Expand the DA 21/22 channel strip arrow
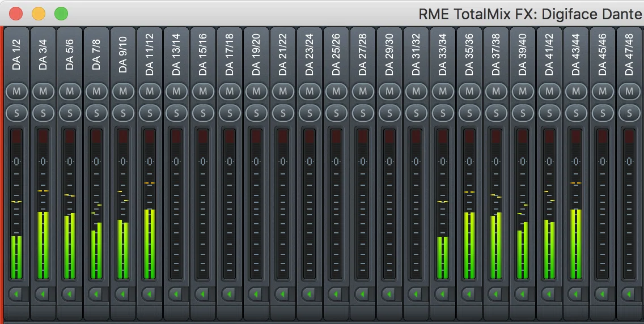Viewport: 644px width, 324px height. pyautogui.click(x=282, y=294)
